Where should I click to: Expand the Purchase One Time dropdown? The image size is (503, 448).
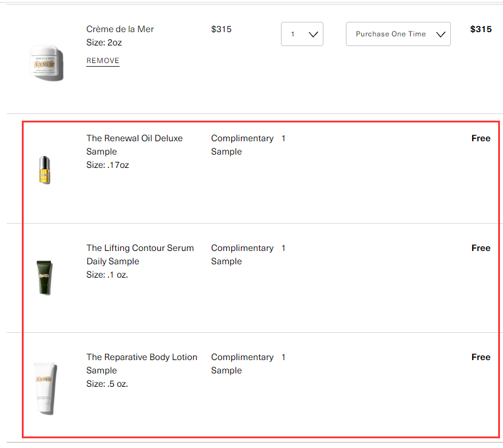click(x=398, y=34)
